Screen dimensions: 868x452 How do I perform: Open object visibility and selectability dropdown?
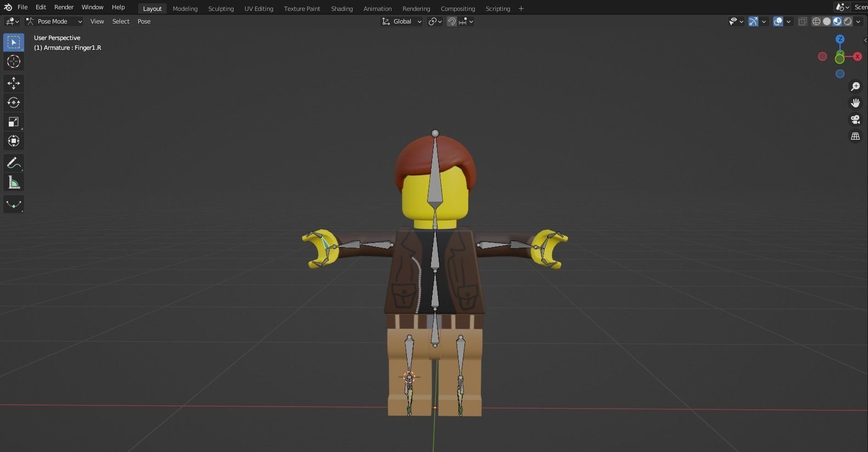click(x=736, y=21)
